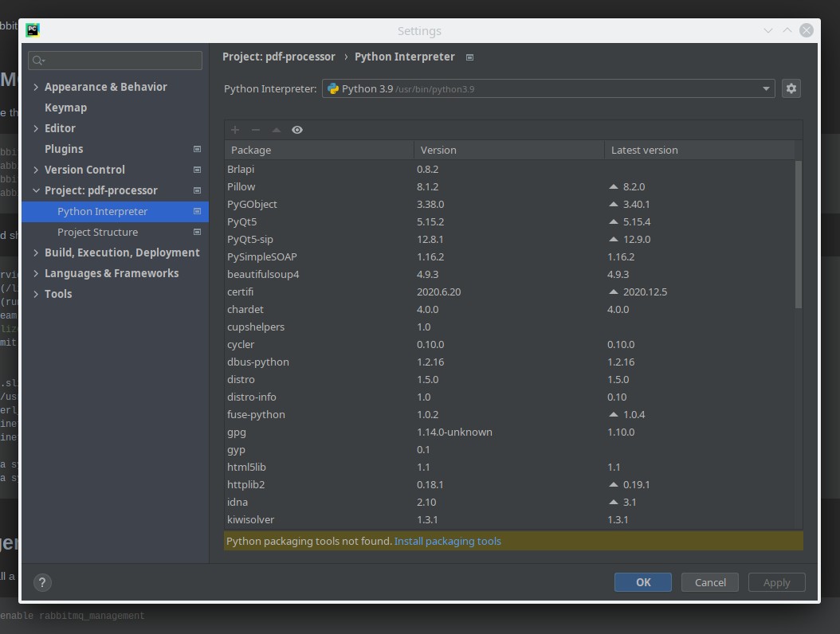Click the Apply button
Viewport: 840px width, 634px height.
point(776,582)
